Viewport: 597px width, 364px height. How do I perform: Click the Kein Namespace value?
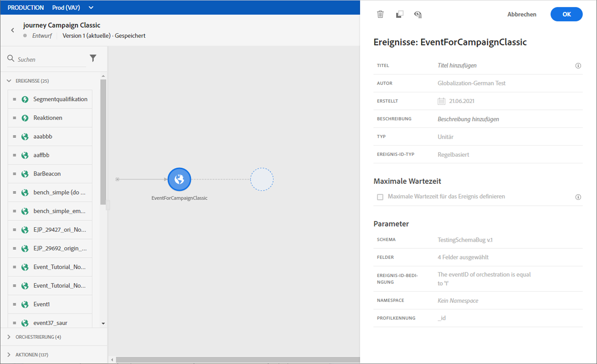pyautogui.click(x=458, y=301)
